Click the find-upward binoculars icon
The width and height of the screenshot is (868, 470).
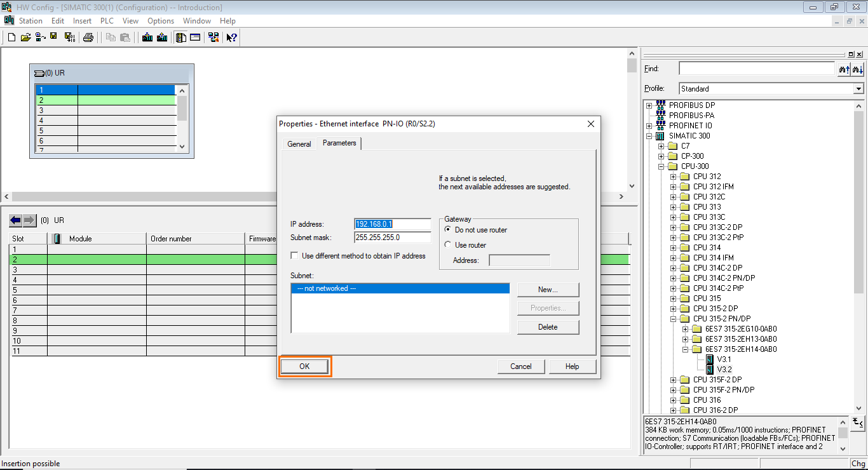pos(844,69)
